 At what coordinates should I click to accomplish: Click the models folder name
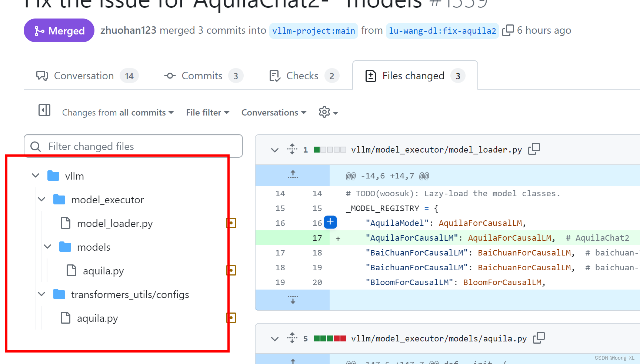(94, 247)
